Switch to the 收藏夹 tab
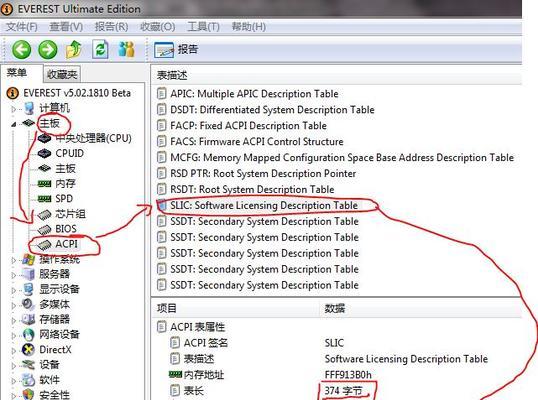 [62, 74]
